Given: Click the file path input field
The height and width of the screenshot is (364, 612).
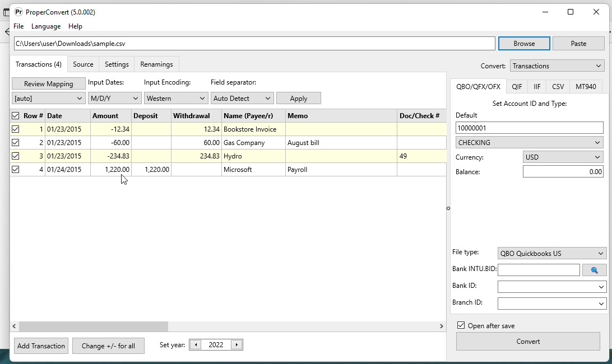Looking at the screenshot, I should click(254, 44).
